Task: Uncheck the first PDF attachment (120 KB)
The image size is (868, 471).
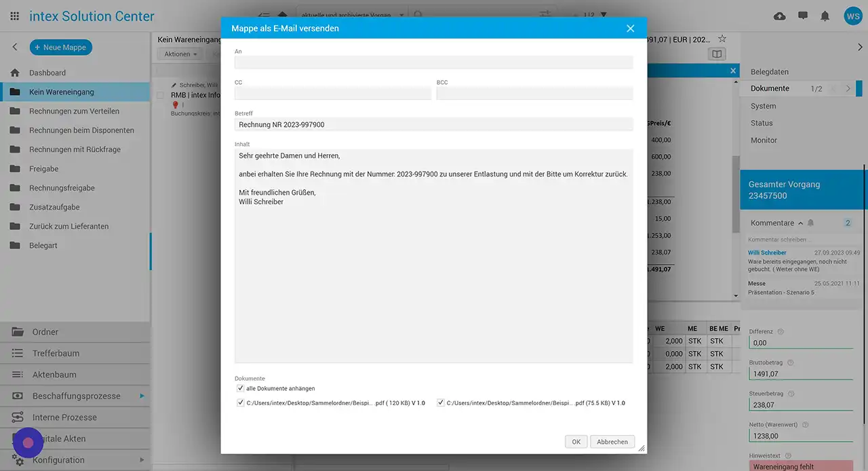Action: pos(241,402)
